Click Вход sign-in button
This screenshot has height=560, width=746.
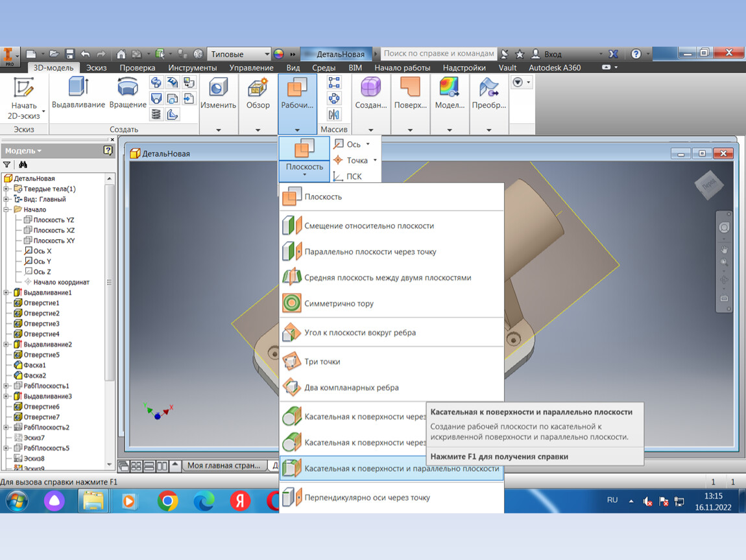546,54
